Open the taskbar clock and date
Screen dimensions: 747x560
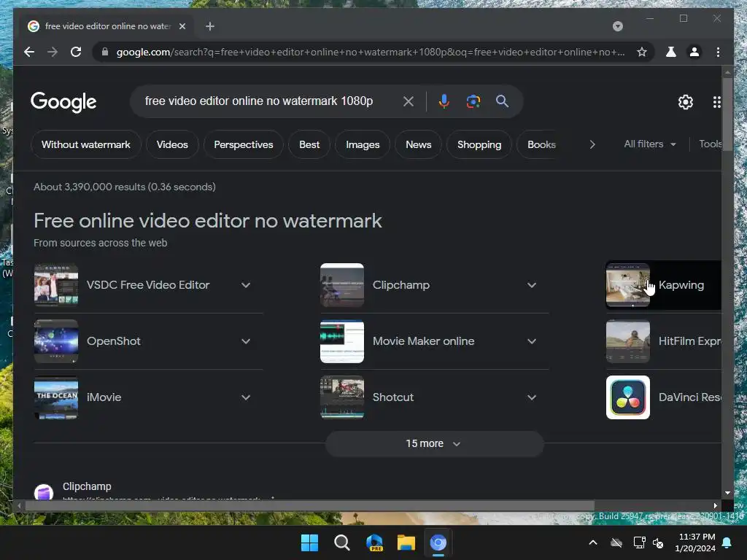coord(695,542)
